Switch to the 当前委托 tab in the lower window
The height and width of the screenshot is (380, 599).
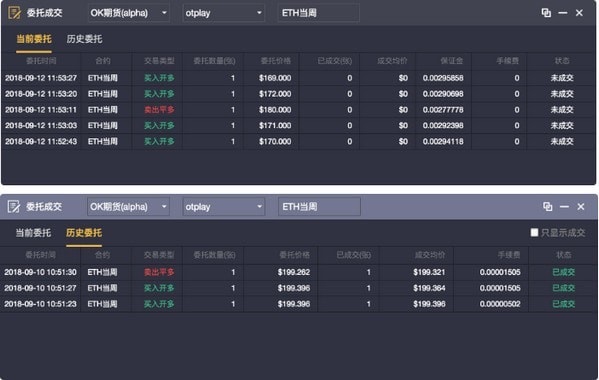[33, 233]
